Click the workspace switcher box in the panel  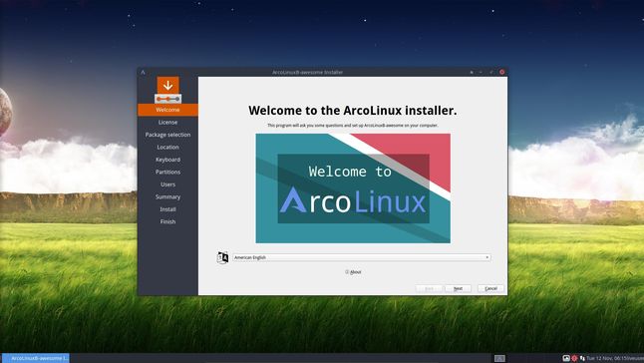pyautogui.click(x=499, y=358)
